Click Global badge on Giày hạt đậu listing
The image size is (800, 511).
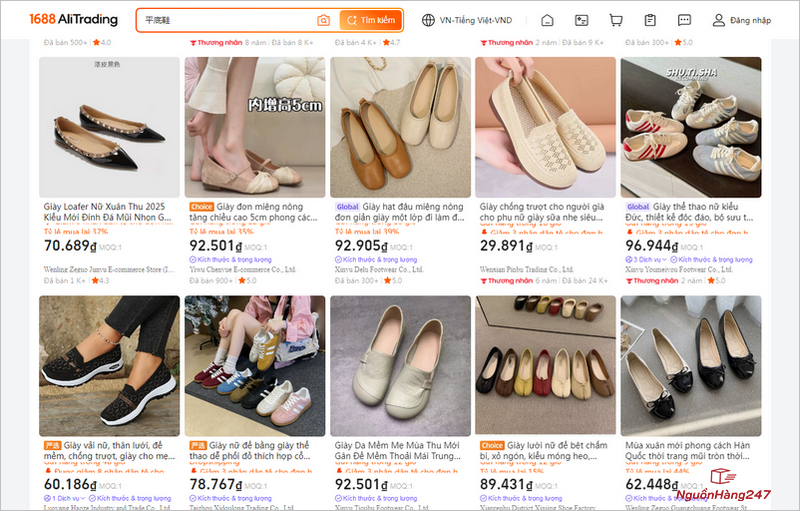pos(347,207)
